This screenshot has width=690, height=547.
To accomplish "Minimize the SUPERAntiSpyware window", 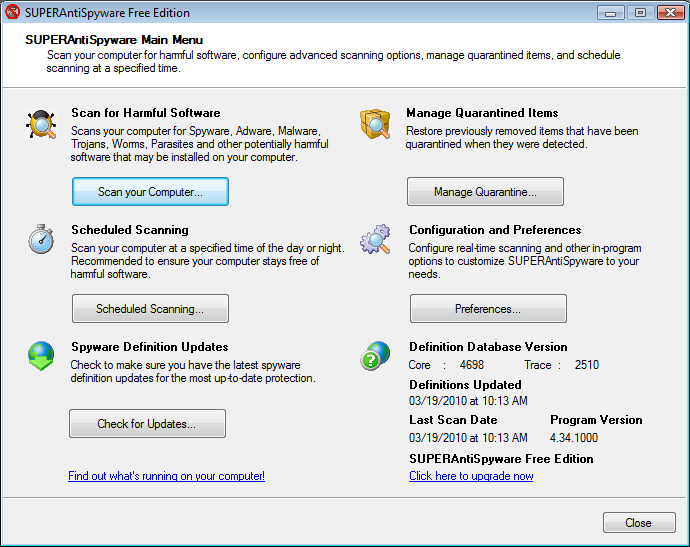I will 613,13.
